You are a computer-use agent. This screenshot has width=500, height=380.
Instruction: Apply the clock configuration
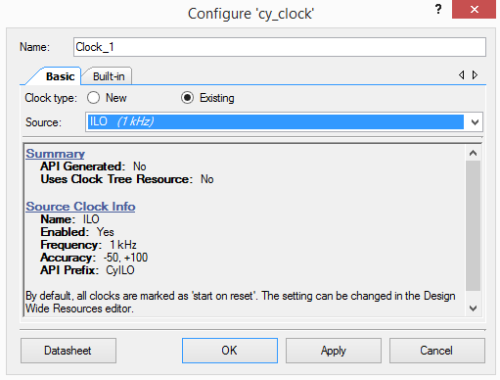(333, 351)
